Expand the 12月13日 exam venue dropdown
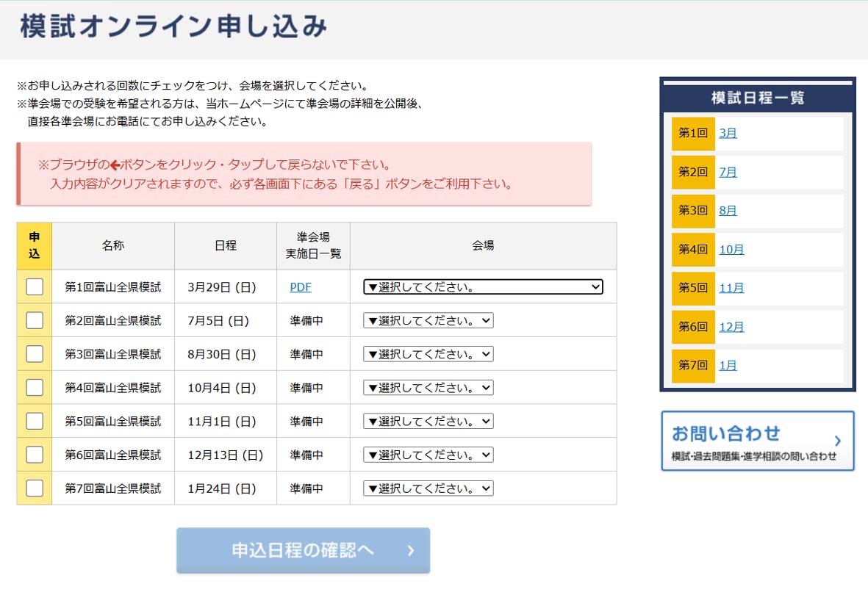 (x=428, y=455)
